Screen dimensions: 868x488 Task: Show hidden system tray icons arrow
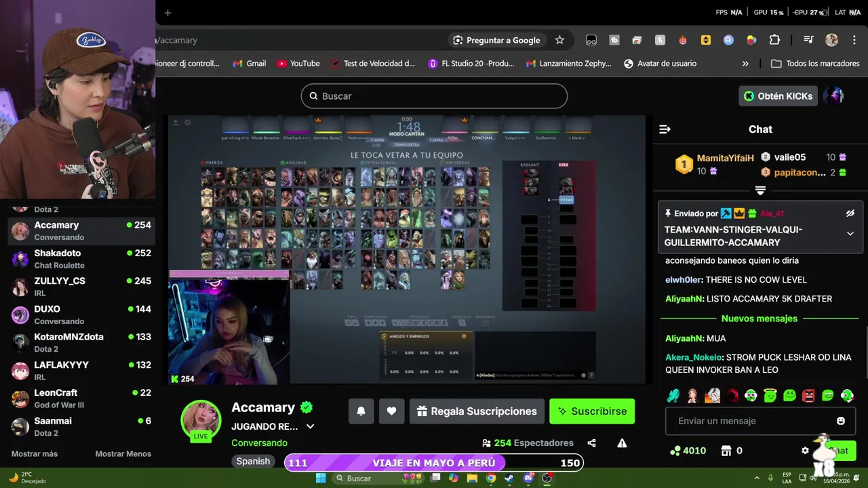(x=757, y=478)
